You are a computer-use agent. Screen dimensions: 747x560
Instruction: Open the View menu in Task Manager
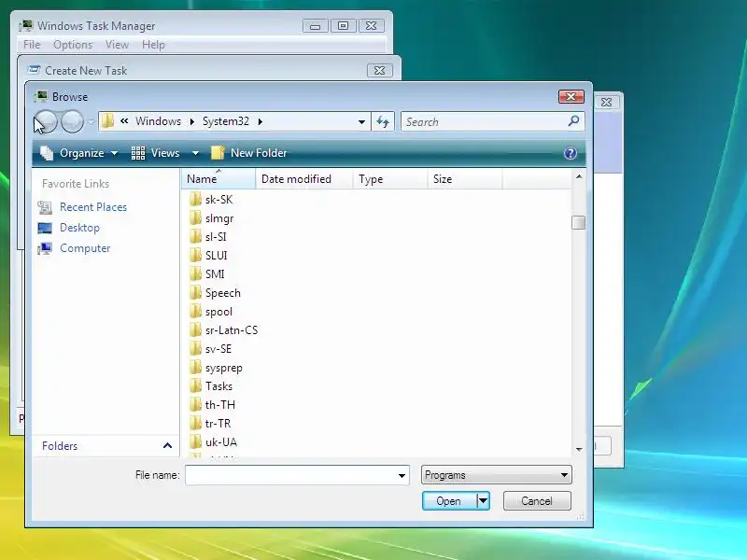click(x=118, y=44)
